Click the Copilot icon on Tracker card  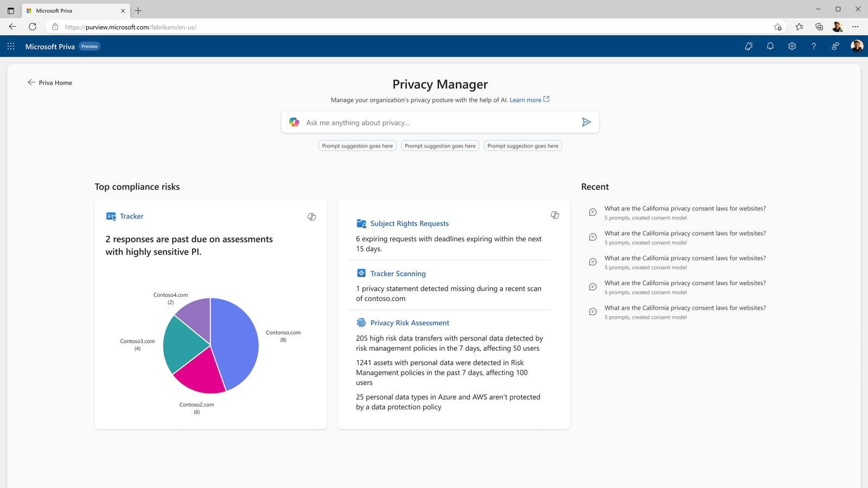[x=312, y=217]
